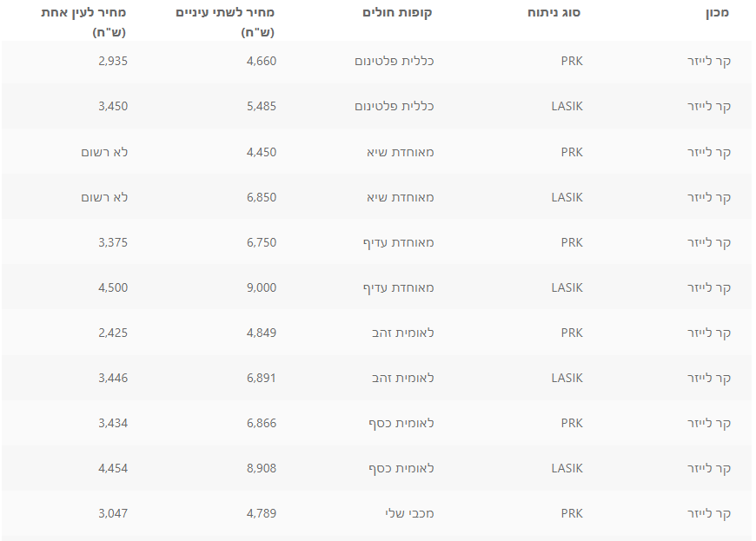Screen dimensions: 756x541
Task: Click the 3,446 single-eye price
Action: point(113,378)
